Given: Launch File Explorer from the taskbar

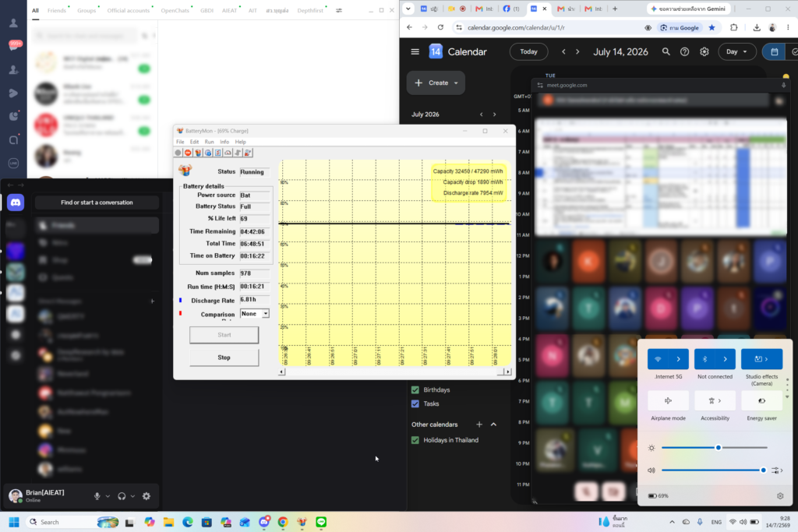Looking at the screenshot, I should pos(168,522).
